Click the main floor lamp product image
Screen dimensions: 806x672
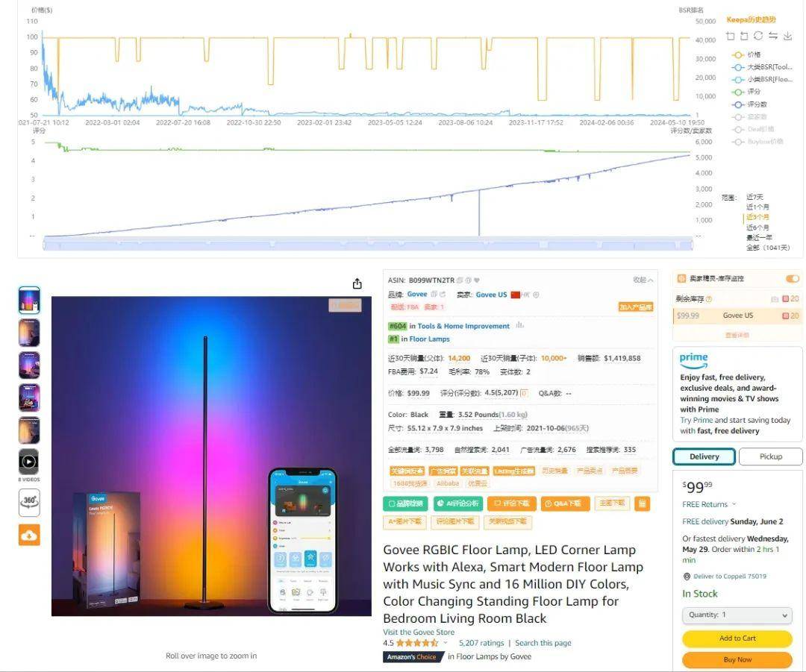[x=211, y=456]
